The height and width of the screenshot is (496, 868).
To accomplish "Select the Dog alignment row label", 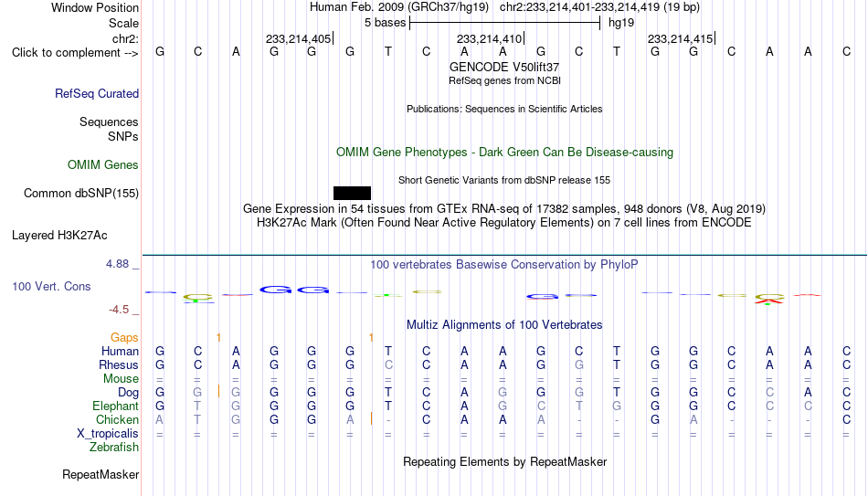I will click(x=129, y=393).
